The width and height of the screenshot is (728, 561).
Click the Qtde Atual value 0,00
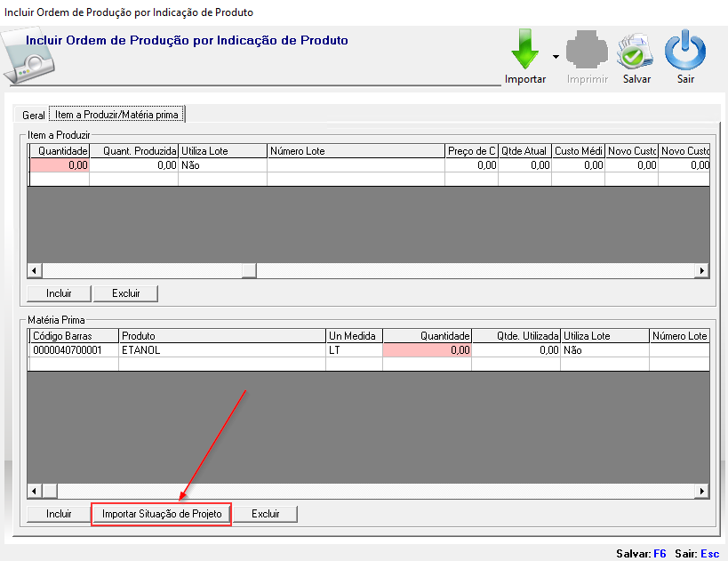525,165
